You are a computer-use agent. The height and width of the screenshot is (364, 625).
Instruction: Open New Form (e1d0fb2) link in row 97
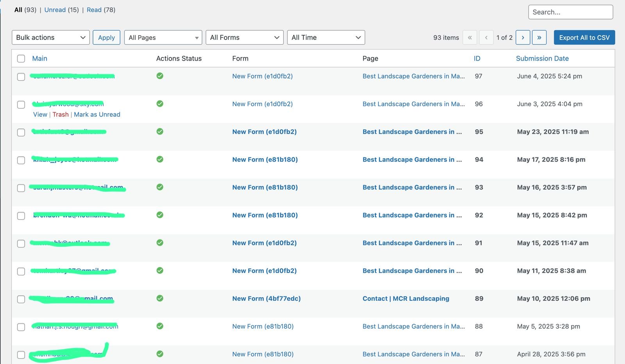pyautogui.click(x=262, y=76)
